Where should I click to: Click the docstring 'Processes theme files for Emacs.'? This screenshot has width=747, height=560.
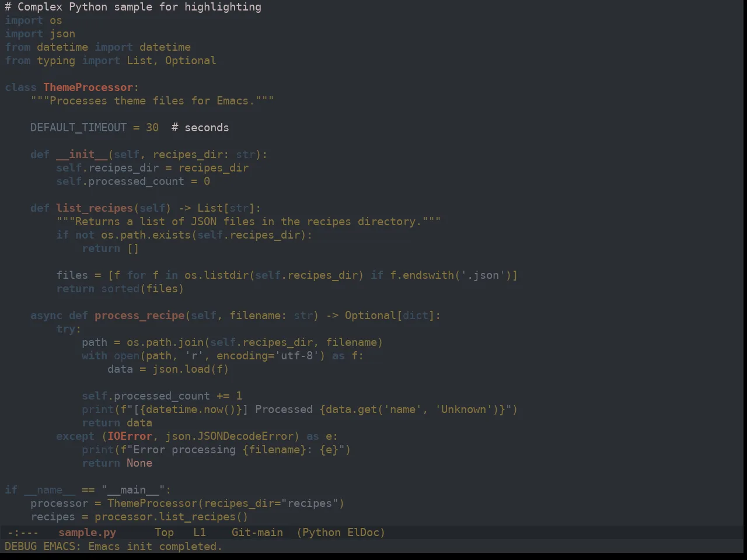pyautogui.click(x=152, y=101)
